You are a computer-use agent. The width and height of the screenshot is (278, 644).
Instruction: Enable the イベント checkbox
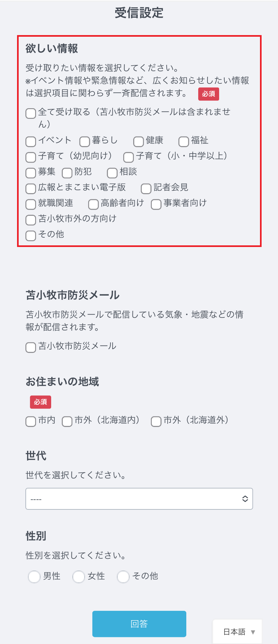[x=31, y=142]
